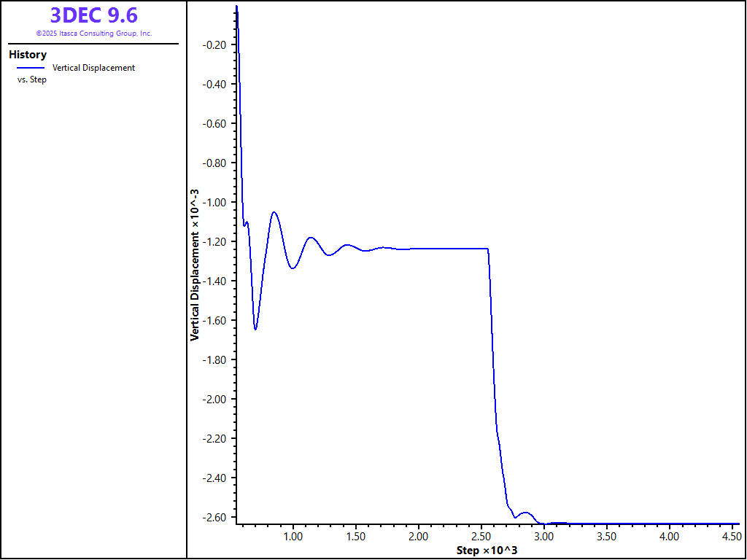Click the 'vs. Step' legend text
Image resolution: width=747 pixels, height=560 pixels.
(32, 79)
